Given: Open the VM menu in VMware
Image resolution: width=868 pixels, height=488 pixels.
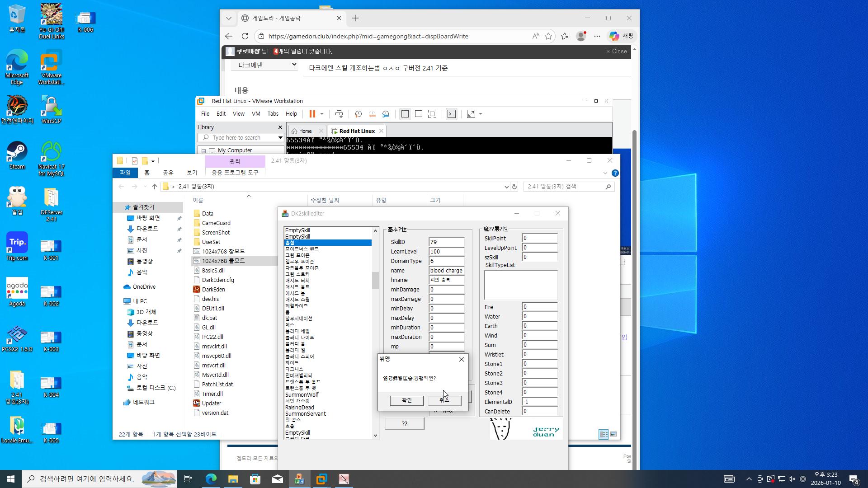Looking at the screenshot, I should tap(256, 114).
